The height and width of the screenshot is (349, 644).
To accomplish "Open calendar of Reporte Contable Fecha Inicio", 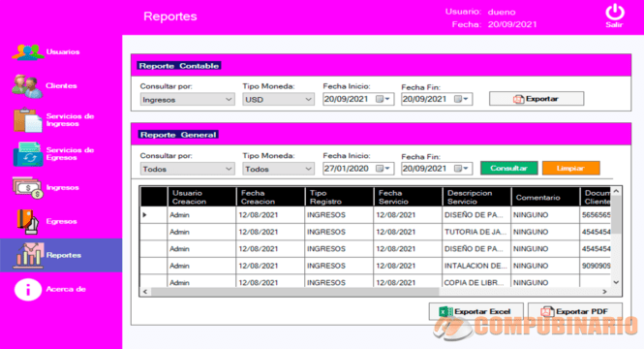I will (x=383, y=99).
